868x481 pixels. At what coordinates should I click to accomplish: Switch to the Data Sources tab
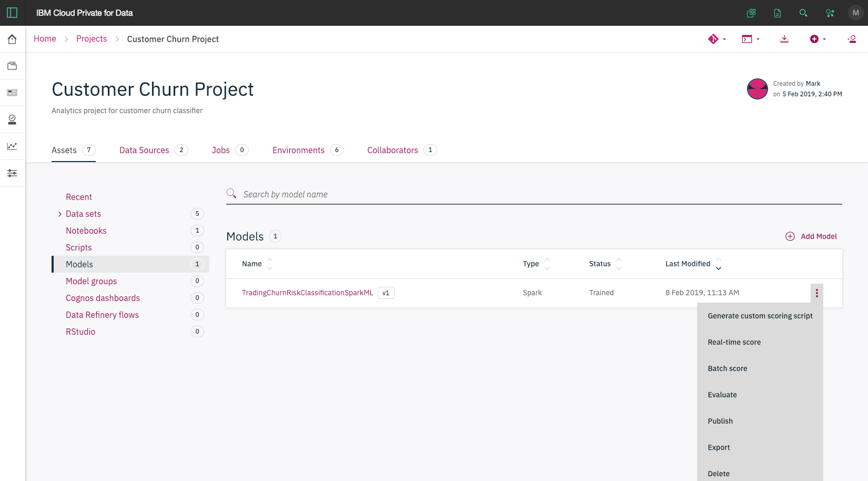154,150
